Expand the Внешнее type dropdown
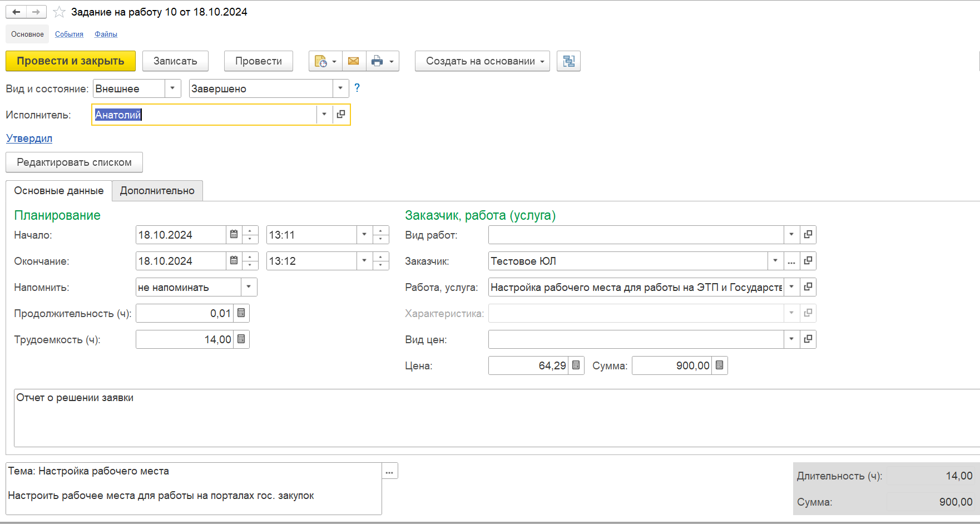Viewport: 980px width, 524px height. pos(172,88)
